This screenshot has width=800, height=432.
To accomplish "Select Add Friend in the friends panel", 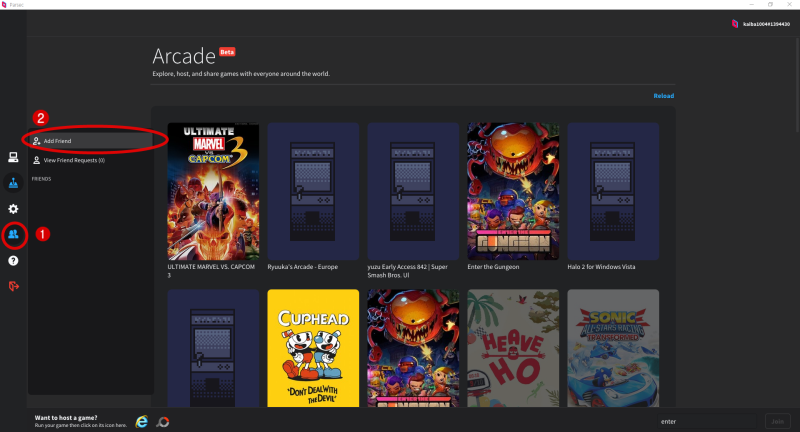I will pyautogui.click(x=91, y=141).
